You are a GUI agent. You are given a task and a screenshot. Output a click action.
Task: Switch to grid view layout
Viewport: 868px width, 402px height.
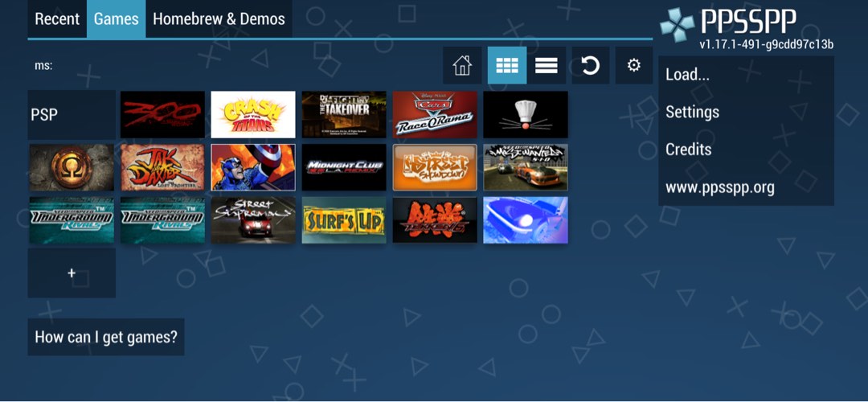[506, 65]
